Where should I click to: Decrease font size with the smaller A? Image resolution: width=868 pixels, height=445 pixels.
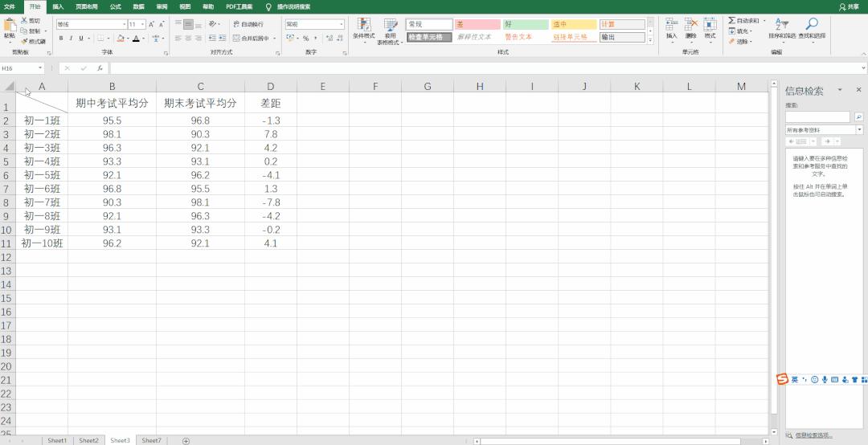pyautogui.click(x=162, y=24)
